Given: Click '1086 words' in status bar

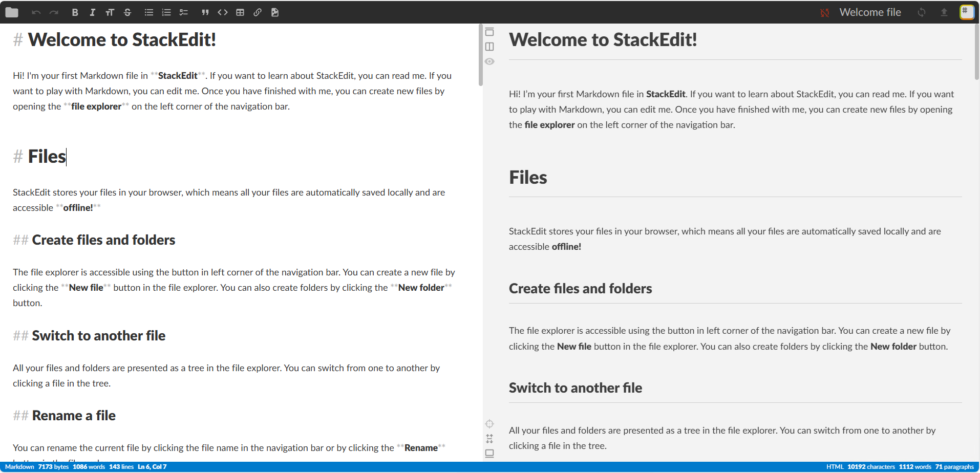Looking at the screenshot, I should click(89, 467).
